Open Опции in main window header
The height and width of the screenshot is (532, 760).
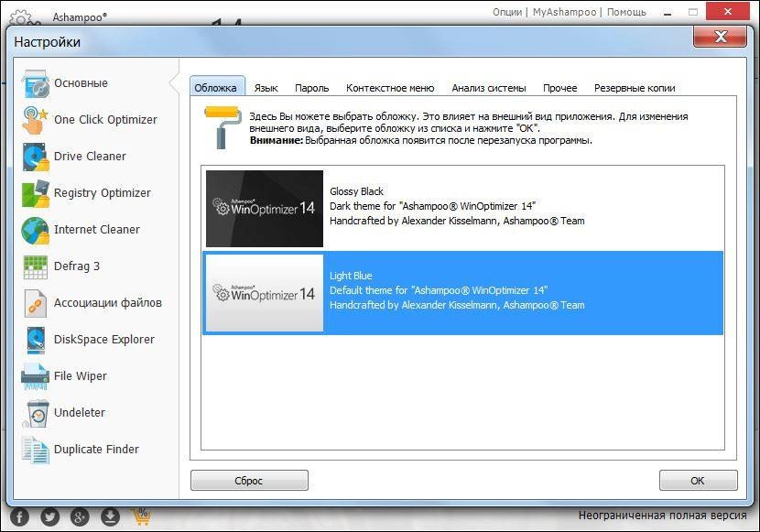pyautogui.click(x=507, y=12)
